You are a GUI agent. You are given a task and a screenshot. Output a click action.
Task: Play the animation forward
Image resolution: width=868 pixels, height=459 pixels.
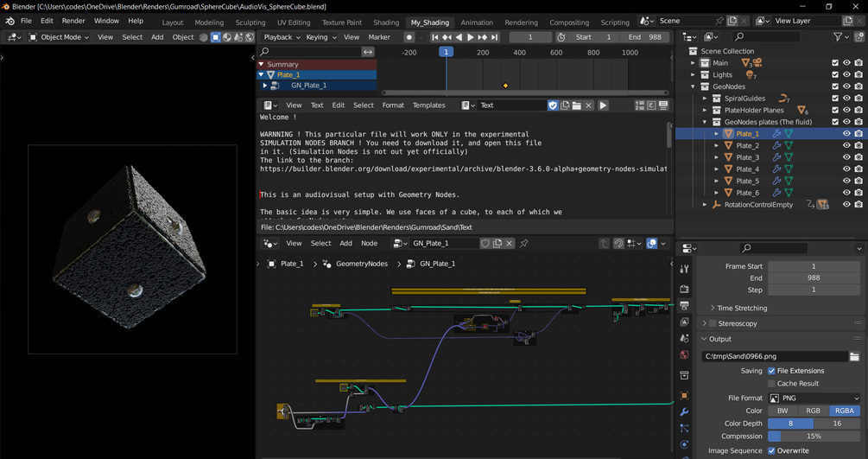471,37
